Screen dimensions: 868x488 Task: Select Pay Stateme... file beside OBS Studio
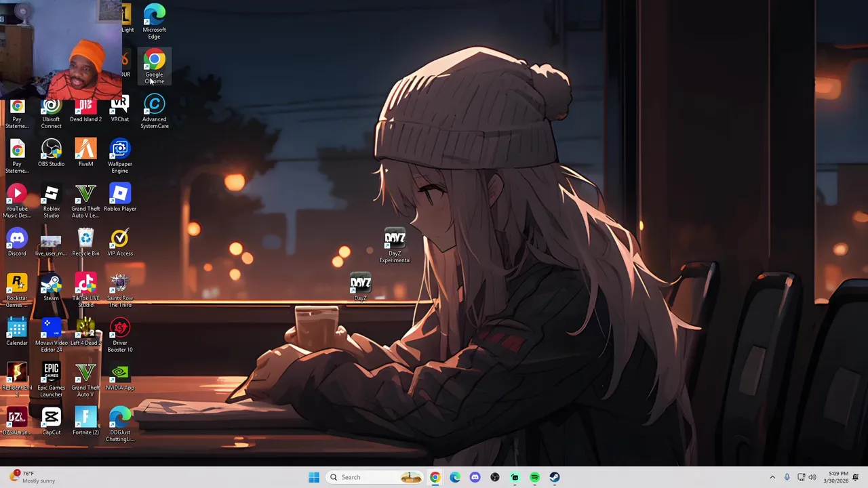[x=17, y=157]
